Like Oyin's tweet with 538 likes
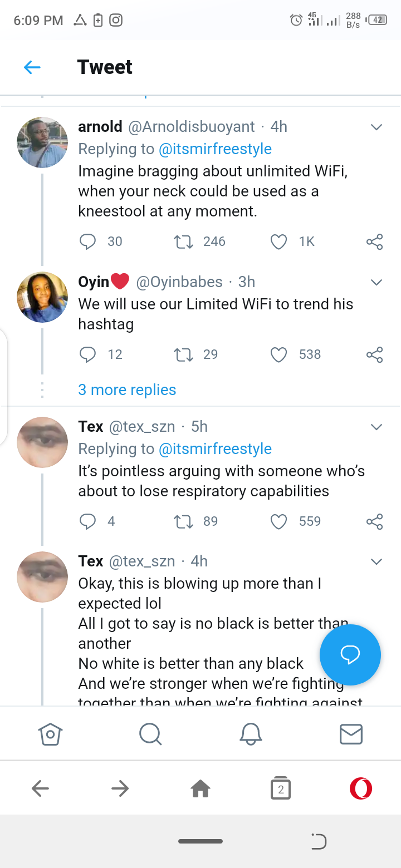This screenshot has width=401, height=868. [x=278, y=354]
